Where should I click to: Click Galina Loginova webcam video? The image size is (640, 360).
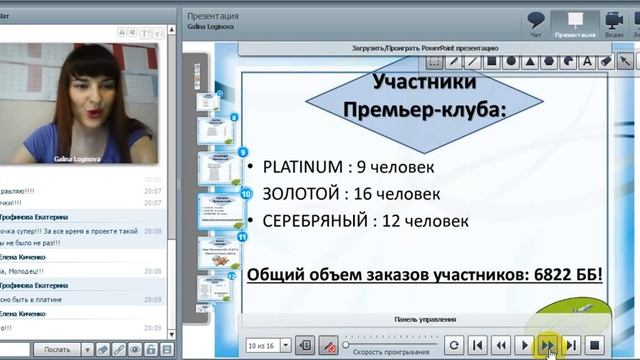[79, 103]
